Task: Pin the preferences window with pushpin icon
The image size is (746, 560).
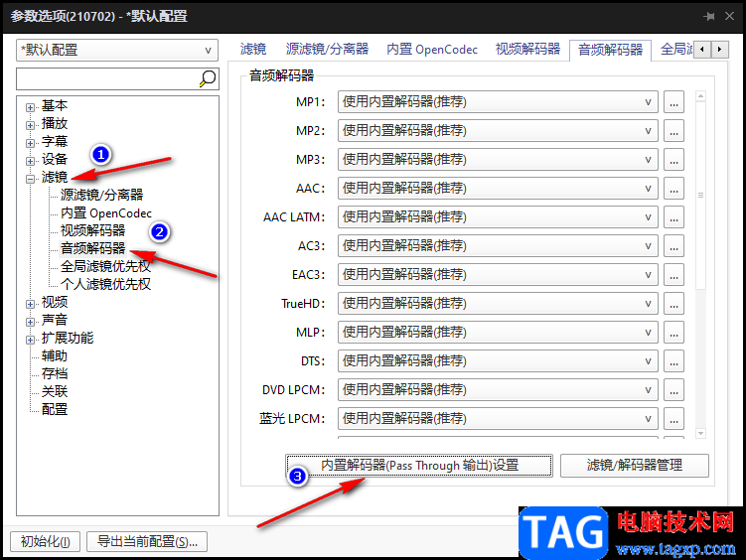Action: [709, 16]
